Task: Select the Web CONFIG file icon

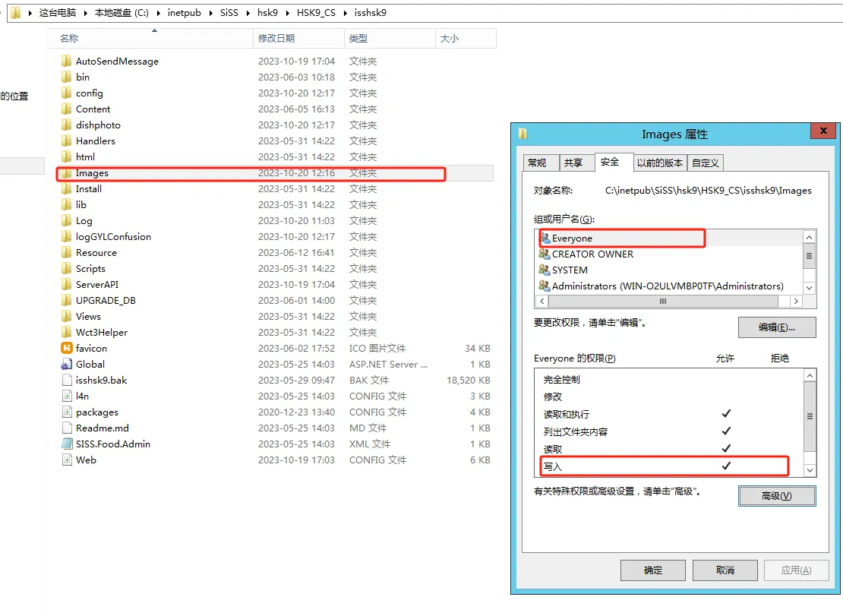Action: click(x=66, y=460)
